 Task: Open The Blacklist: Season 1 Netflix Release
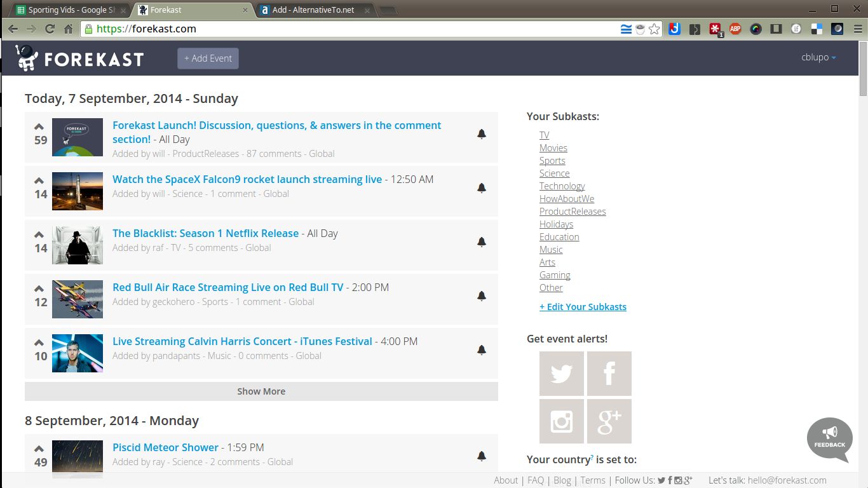click(x=205, y=233)
